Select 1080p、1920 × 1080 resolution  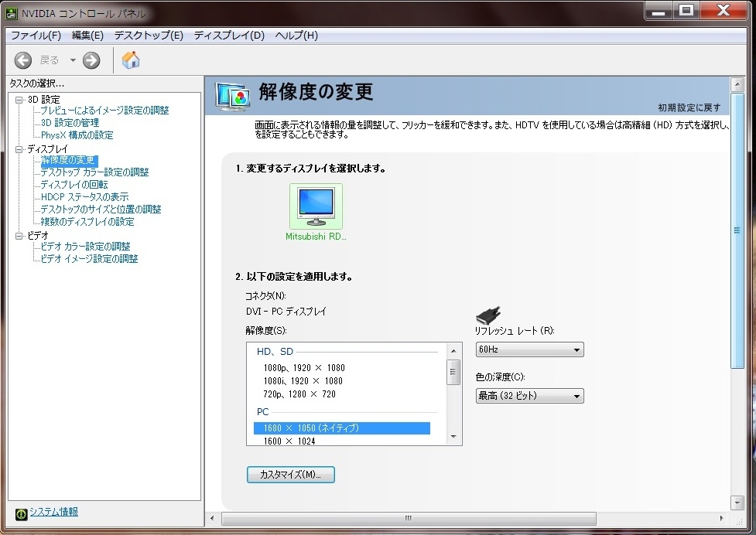click(304, 368)
